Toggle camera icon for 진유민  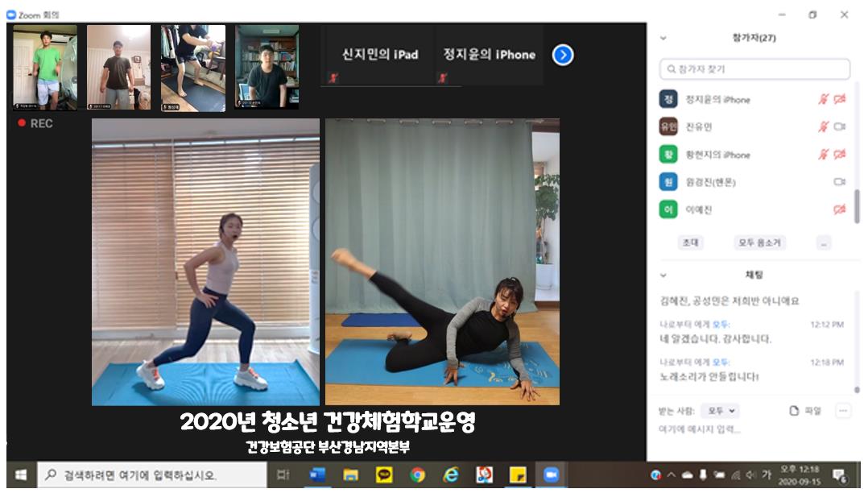pyautogui.click(x=840, y=126)
